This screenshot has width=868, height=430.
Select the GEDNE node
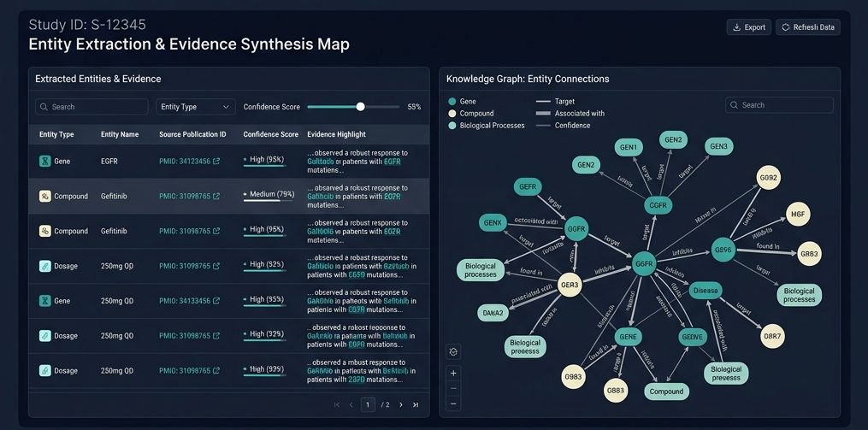693,337
